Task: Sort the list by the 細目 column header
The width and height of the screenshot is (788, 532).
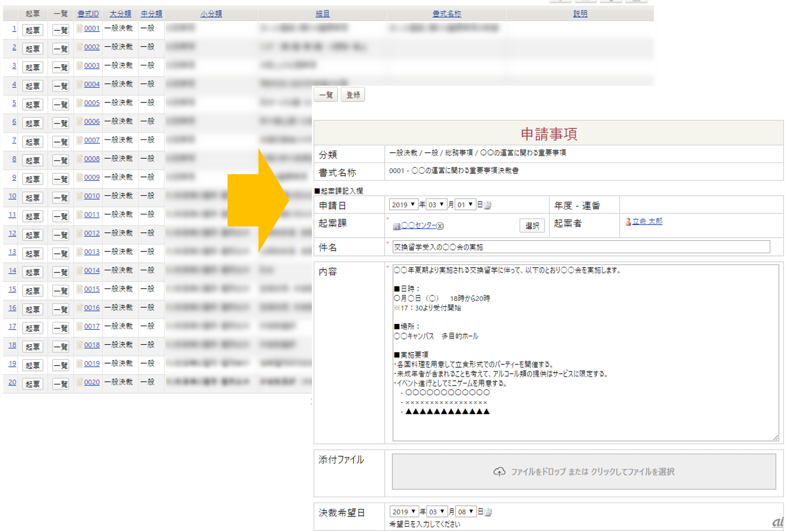Action: coord(323,13)
